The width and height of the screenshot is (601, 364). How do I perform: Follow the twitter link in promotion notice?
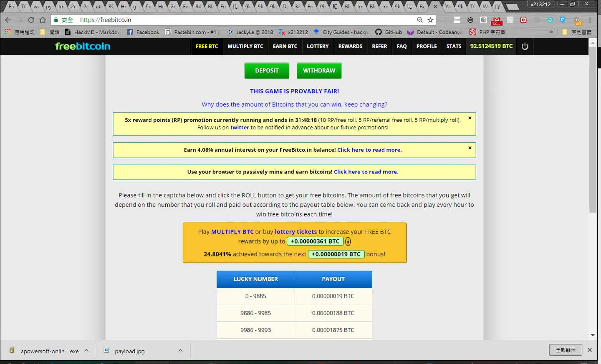tap(240, 128)
